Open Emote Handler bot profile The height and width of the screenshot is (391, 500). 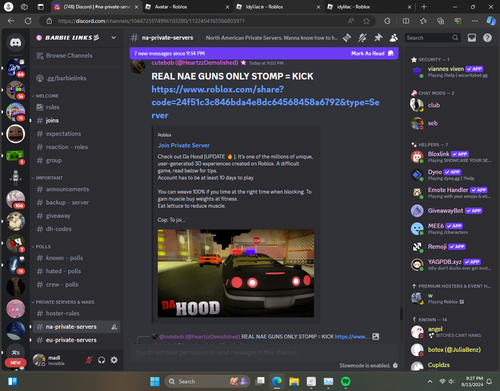pos(451,192)
